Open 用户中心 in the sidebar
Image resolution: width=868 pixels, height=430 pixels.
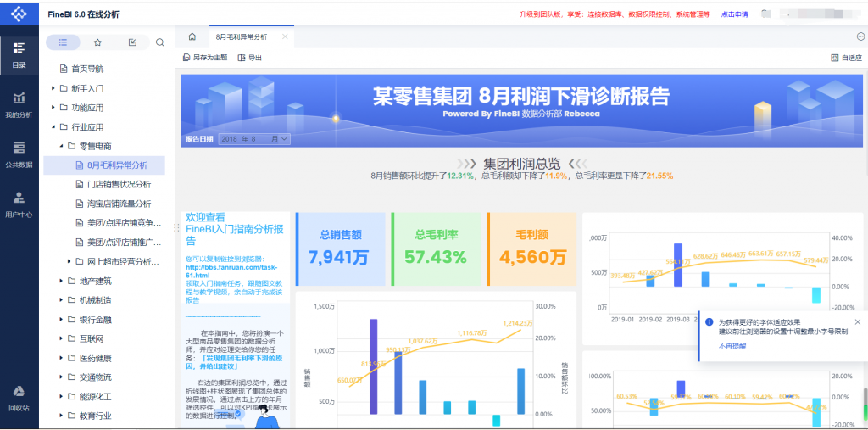pyautogui.click(x=19, y=204)
